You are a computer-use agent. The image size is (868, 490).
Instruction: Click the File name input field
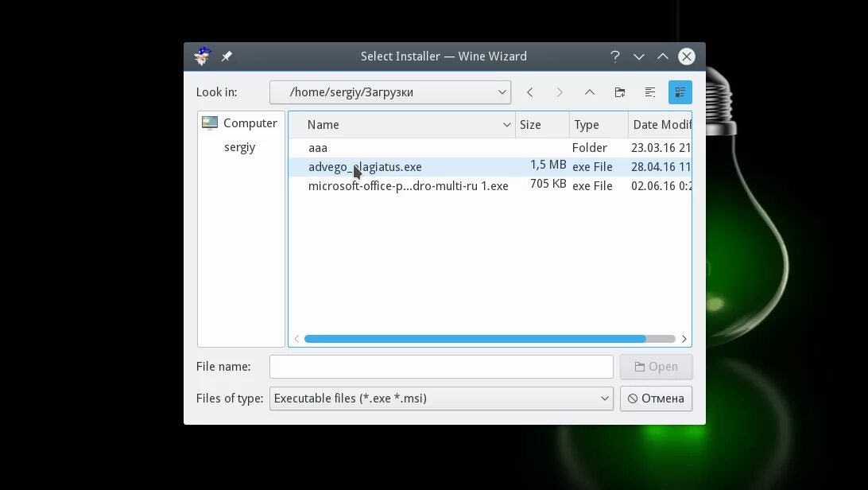(x=441, y=367)
